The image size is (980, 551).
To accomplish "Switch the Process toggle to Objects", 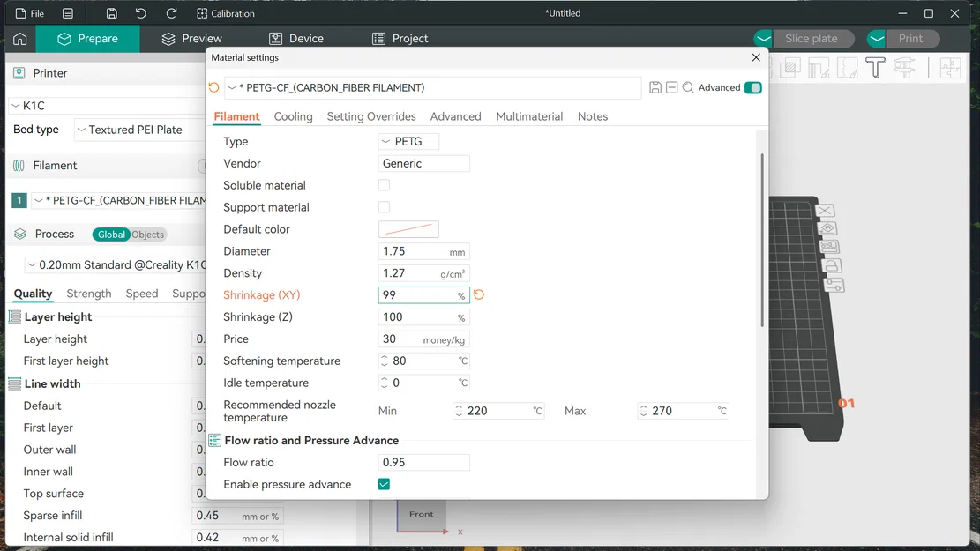I will tap(148, 235).
